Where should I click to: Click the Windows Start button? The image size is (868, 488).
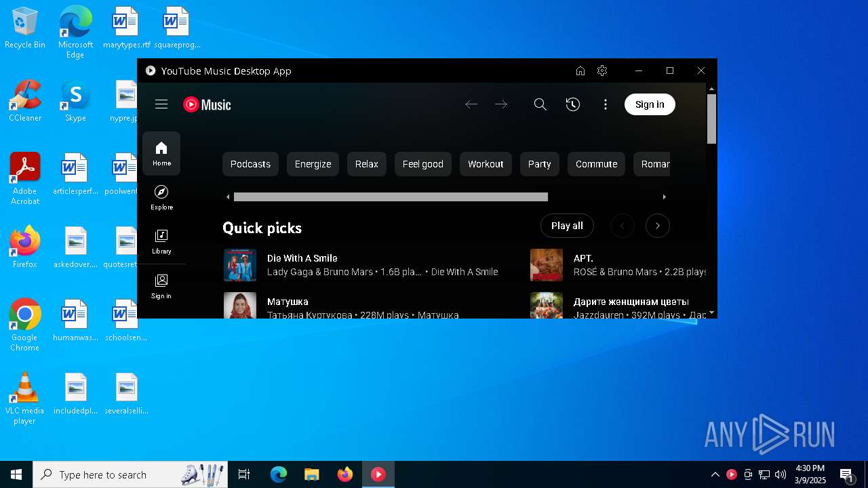pos(16,474)
